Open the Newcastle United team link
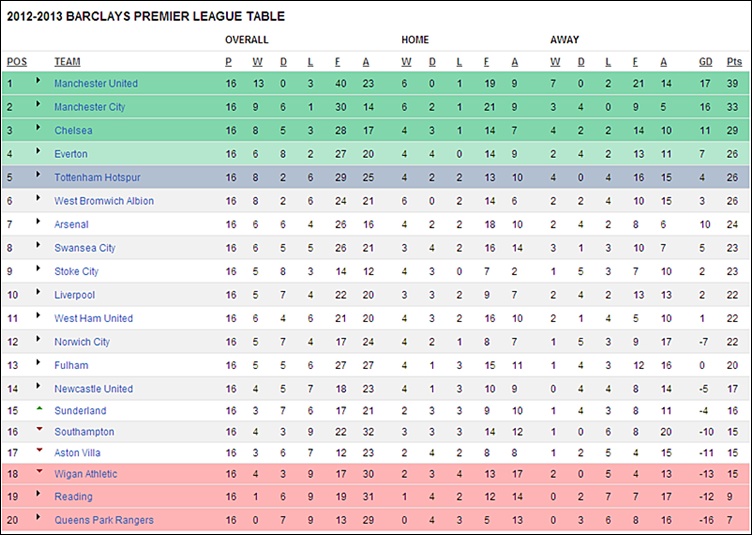 94,389
